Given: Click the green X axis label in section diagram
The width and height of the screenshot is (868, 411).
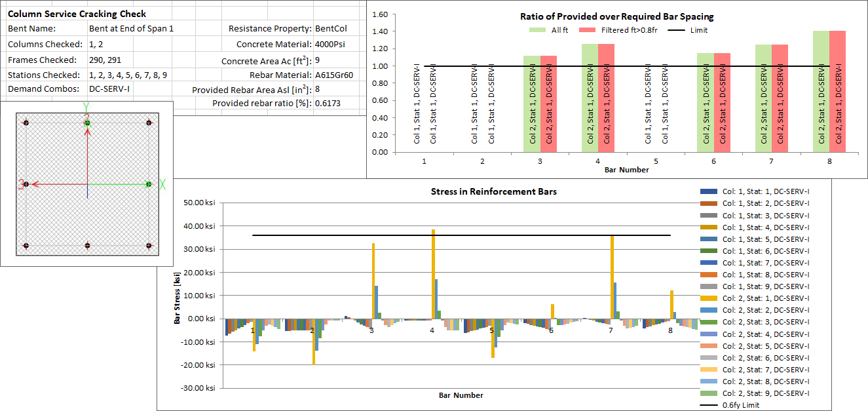Looking at the screenshot, I should pos(162,185).
